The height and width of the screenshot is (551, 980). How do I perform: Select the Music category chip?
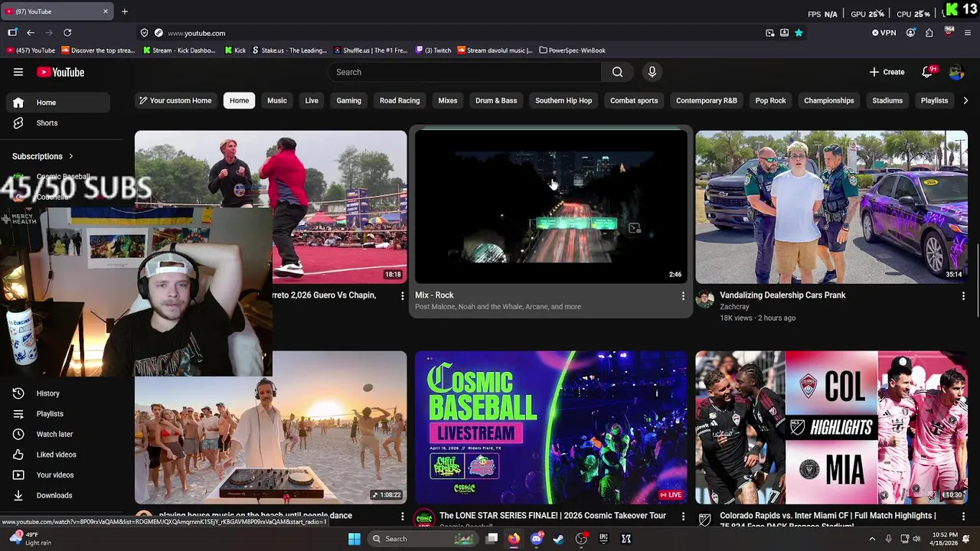(277, 100)
